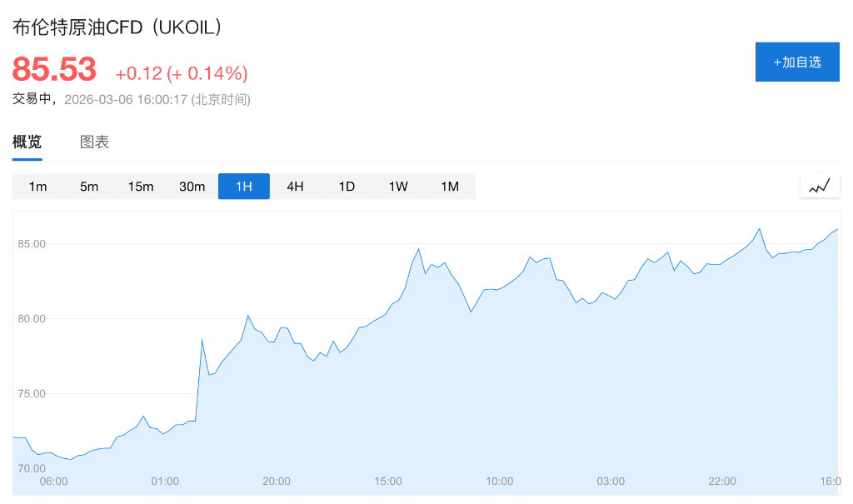Select the 1m timeframe
Screen dimensions: 853x504
37,187
